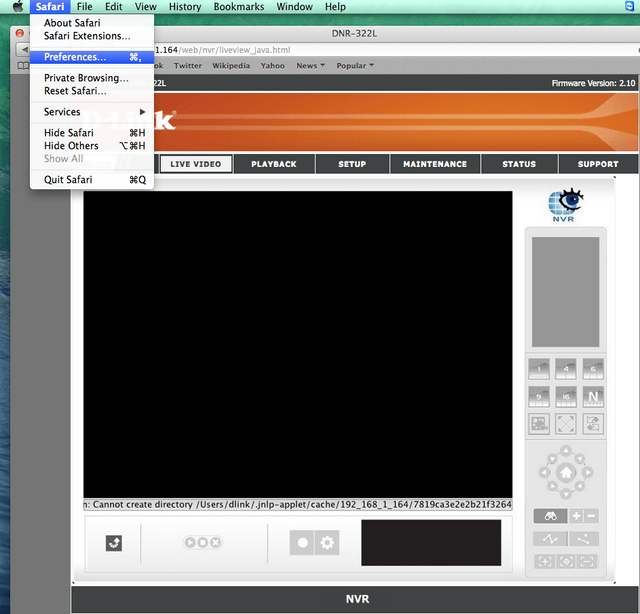Viewport: 640px width, 614px height.
Task: Click the Yahoo bookmark link
Action: tap(273, 66)
